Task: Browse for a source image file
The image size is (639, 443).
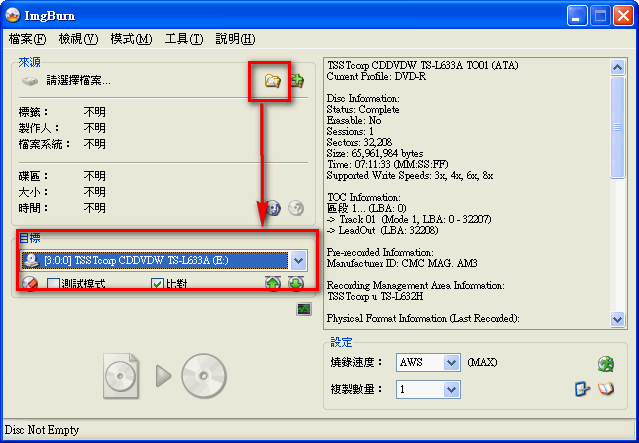Action: point(272,81)
